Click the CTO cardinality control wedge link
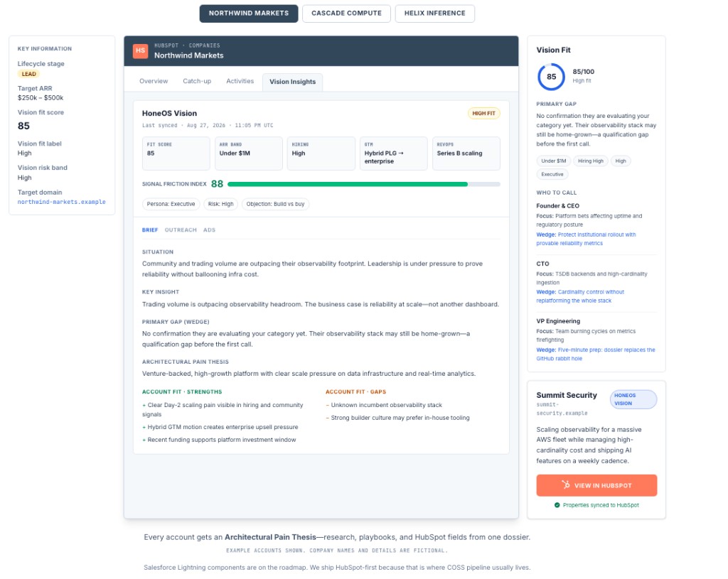The height and width of the screenshot is (579, 728). pos(580,296)
